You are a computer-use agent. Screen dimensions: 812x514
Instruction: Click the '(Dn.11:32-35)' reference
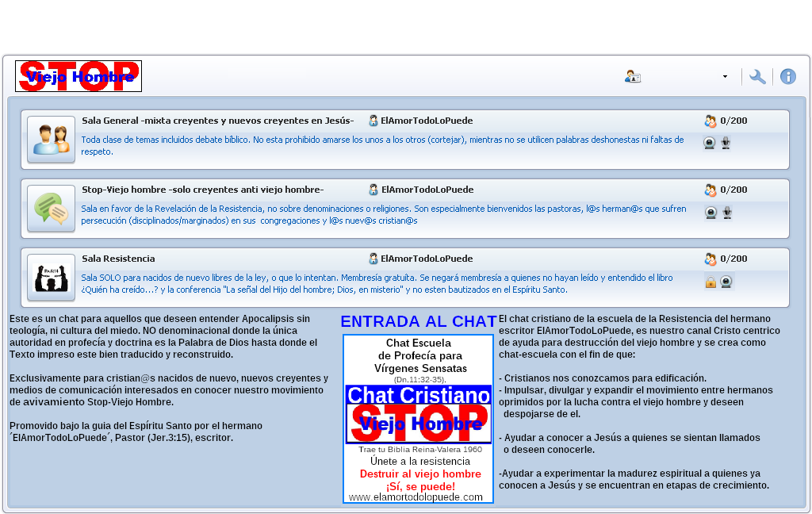420,380
